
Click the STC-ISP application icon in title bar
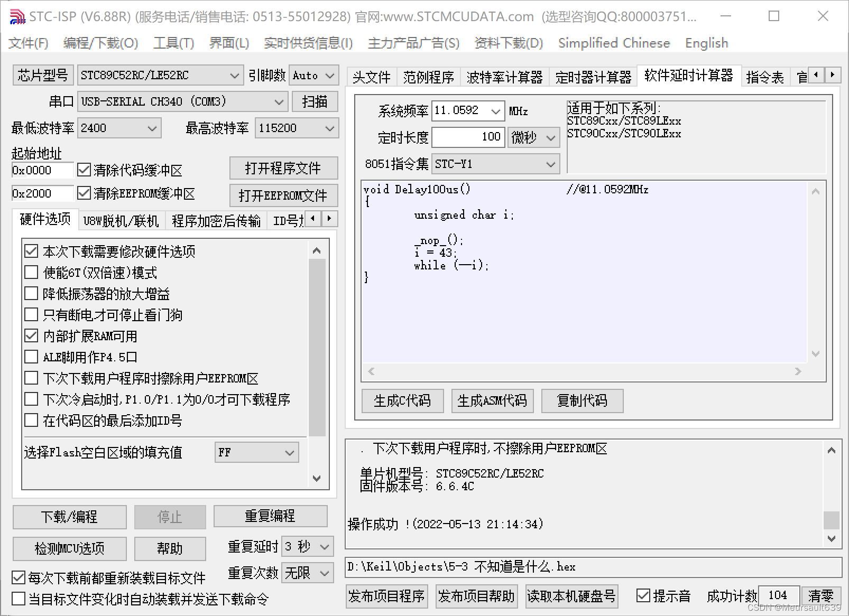click(17, 16)
